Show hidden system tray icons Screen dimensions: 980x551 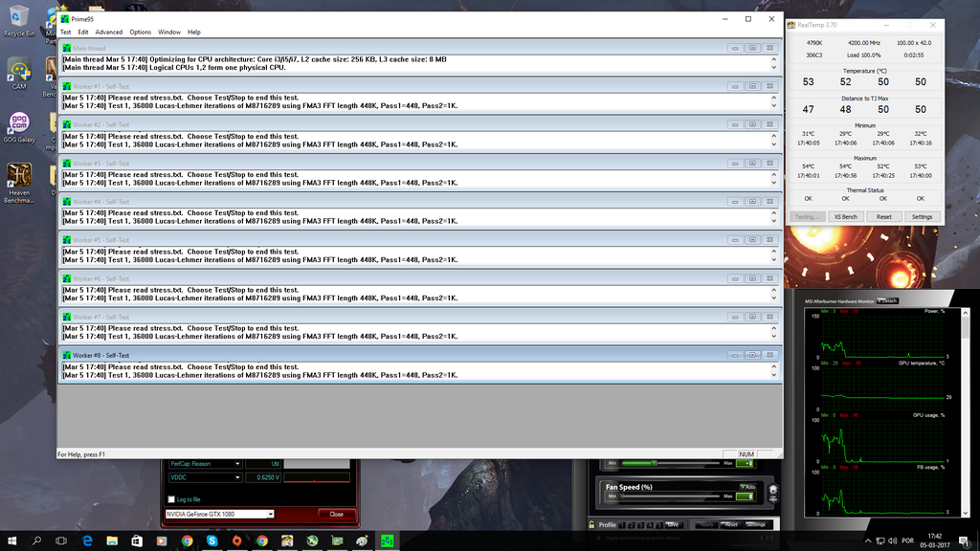tap(867, 540)
